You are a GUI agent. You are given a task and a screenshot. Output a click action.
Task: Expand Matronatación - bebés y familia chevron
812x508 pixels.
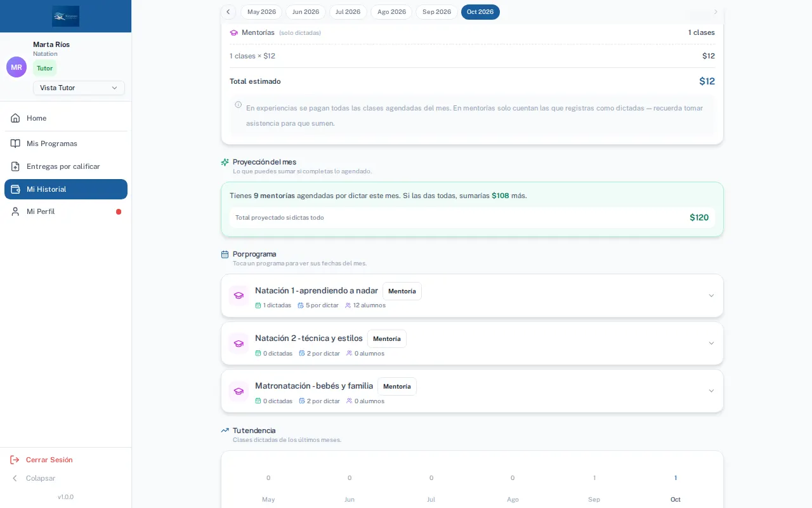coord(711,391)
